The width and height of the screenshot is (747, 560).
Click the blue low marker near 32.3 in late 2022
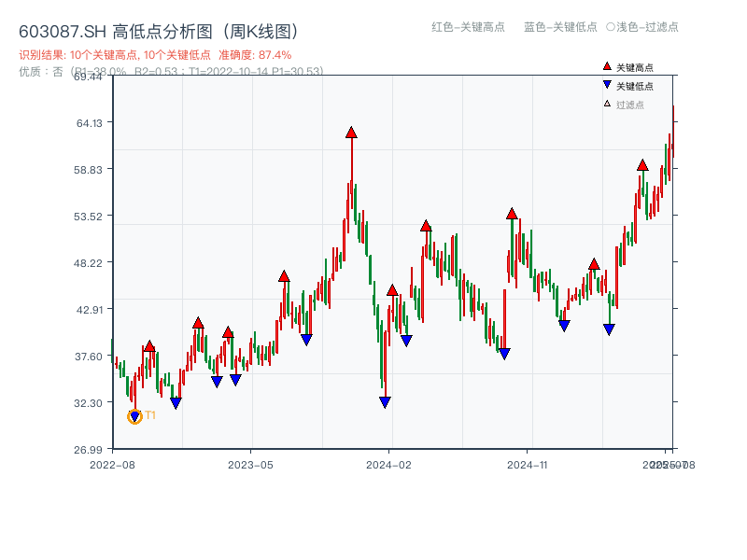pyautogui.click(x=176, y=403)
